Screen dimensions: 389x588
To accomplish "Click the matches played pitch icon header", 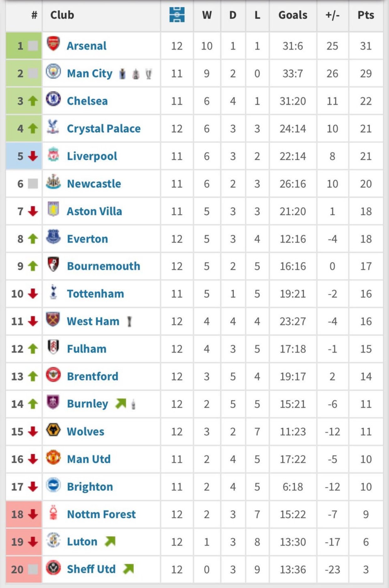I will coord(177,15).
